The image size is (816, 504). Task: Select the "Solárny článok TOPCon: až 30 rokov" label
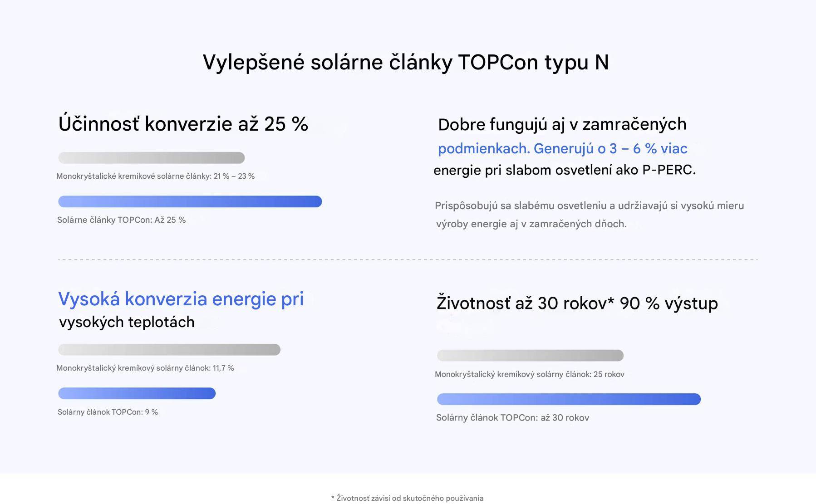click(513, 418)
